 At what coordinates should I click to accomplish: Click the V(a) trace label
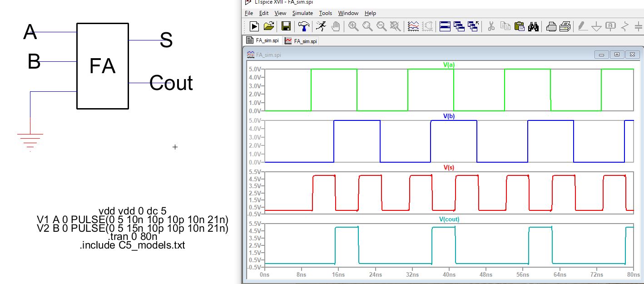pos(449,65)
